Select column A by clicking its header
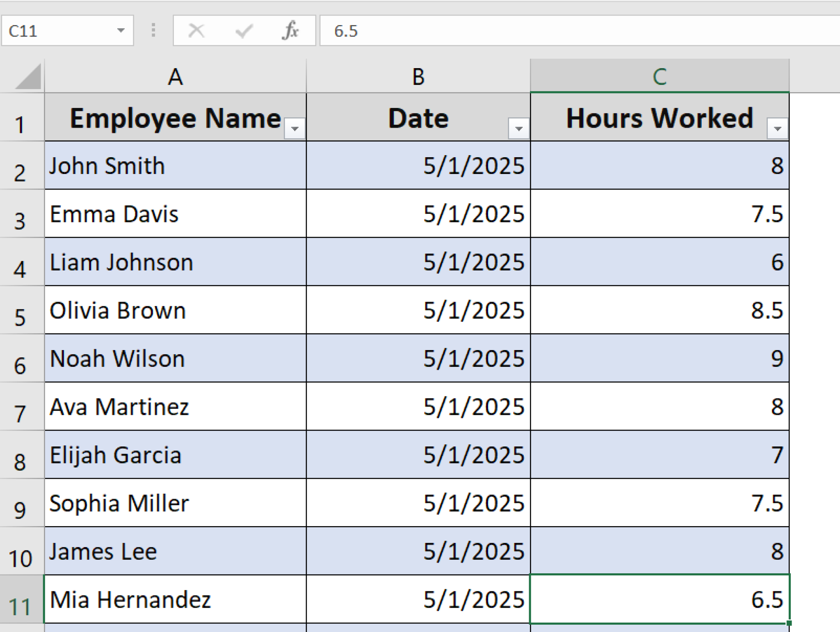This screenshot has height=632, width=840. click(176, 76)
